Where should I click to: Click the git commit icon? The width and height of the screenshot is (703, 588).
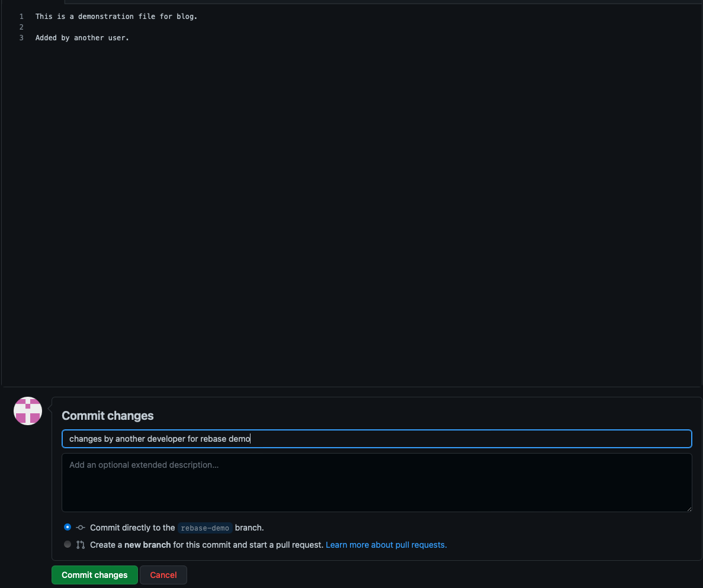coord(81,528)
